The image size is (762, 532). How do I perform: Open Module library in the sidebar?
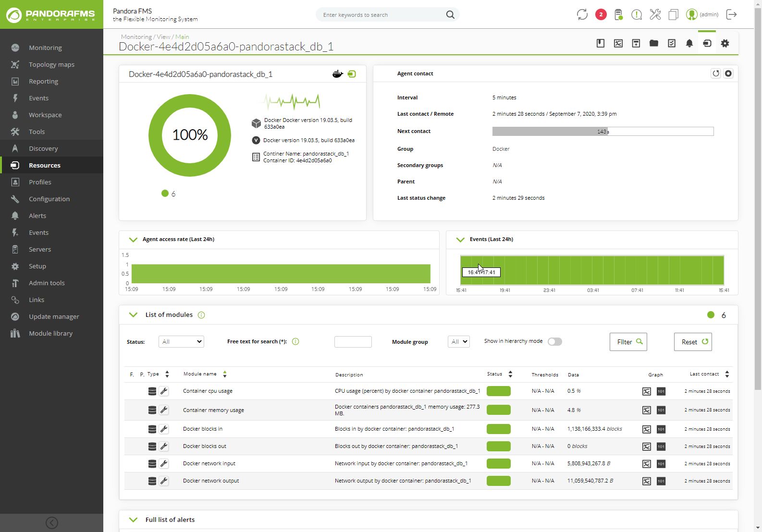coord(51,333)
